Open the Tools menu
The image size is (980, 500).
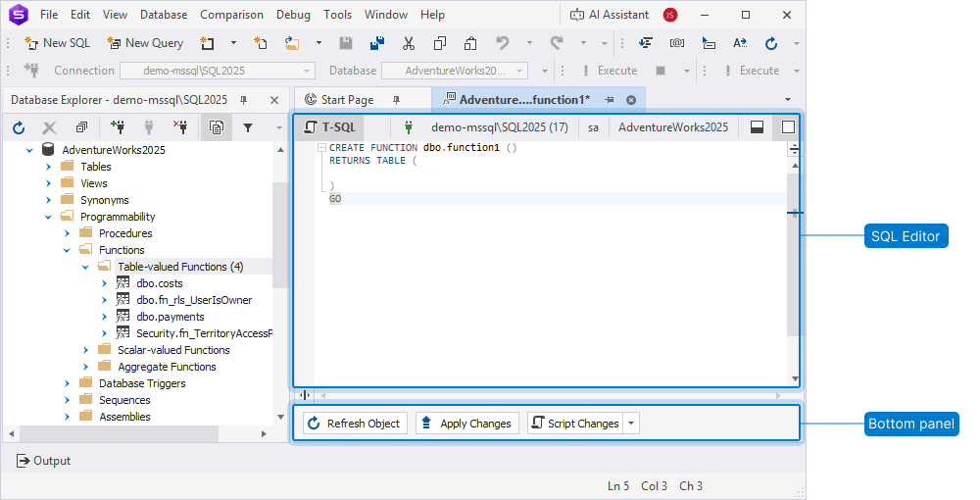(x=337, y=15)
